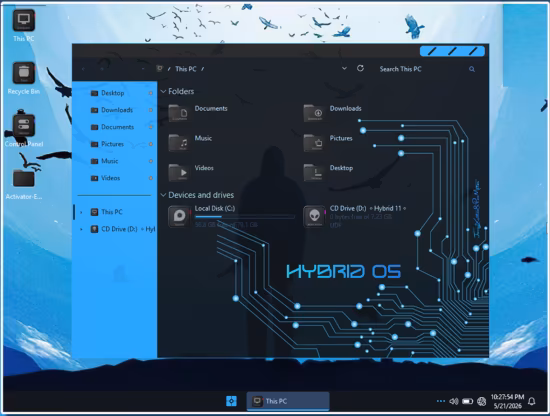The width and height of the screenshot is (550, 416).
Task: Show hidden tray icons via three dots
Action: (441, 401)
